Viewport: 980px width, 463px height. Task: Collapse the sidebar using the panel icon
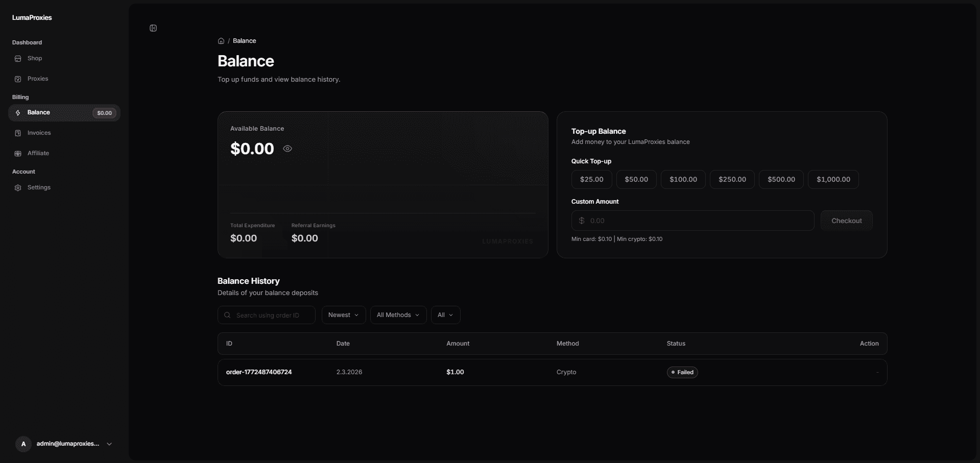153,28
